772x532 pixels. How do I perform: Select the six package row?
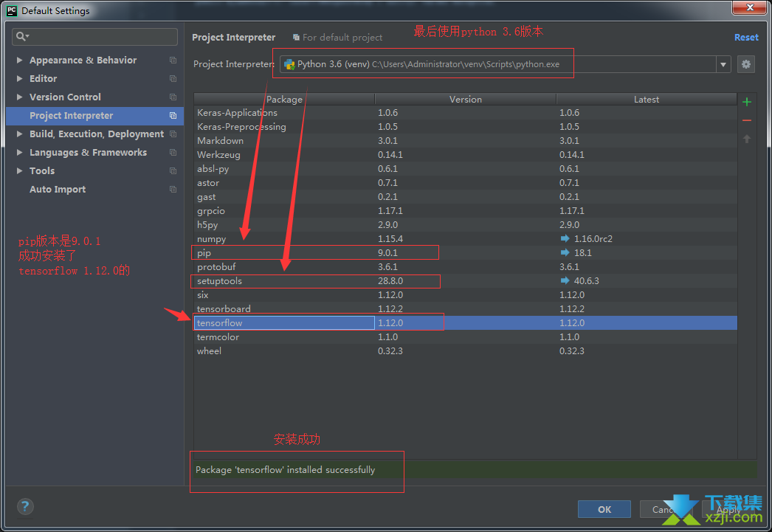[465, 295]
